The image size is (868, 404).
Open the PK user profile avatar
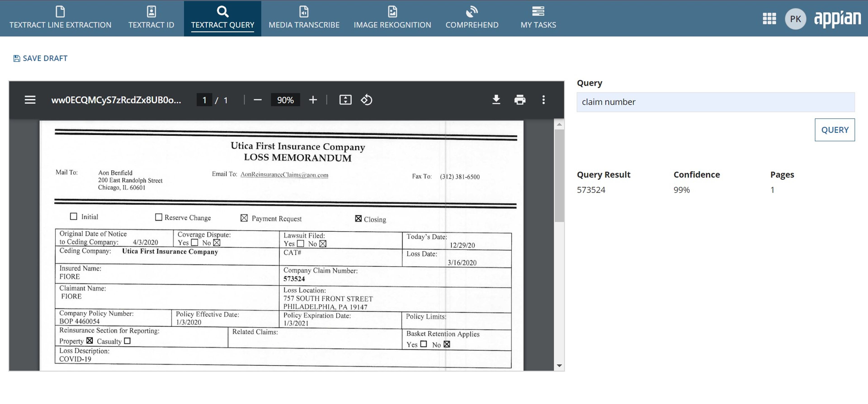pyautogui.click(x=795, y=19)
